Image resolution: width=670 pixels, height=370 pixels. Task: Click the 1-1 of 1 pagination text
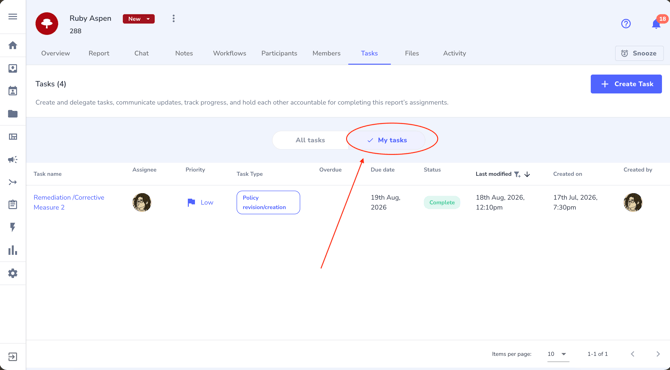click(597, 354)
